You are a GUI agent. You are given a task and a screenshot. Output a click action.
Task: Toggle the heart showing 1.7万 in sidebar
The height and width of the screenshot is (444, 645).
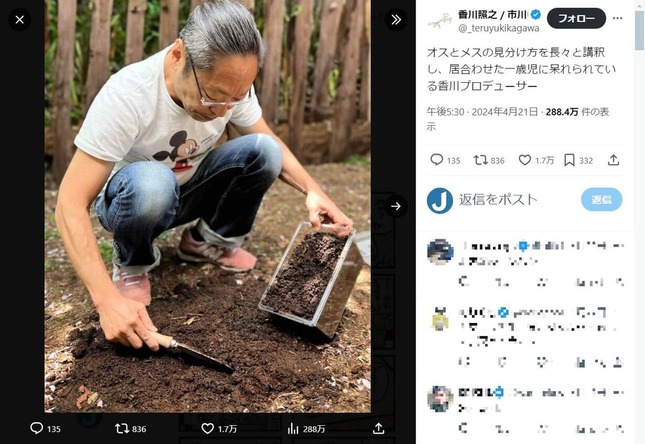click(x=524, y=160)
